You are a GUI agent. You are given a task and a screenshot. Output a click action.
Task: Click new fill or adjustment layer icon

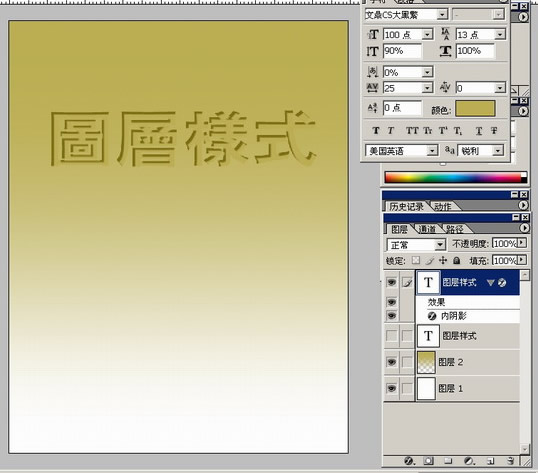coord(469,461)
